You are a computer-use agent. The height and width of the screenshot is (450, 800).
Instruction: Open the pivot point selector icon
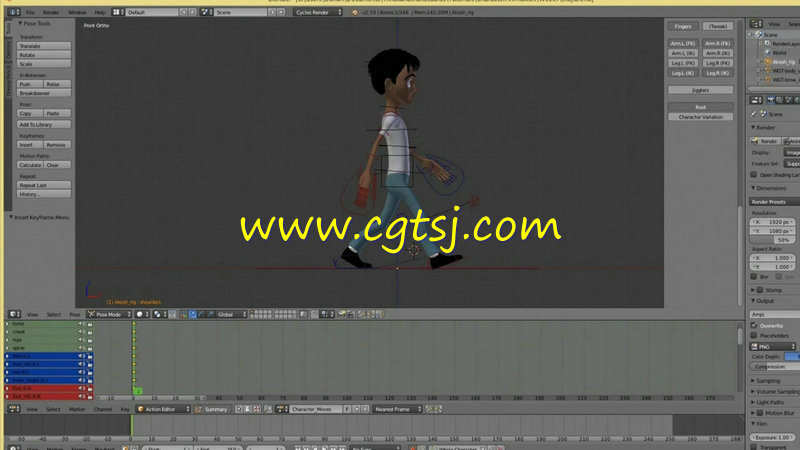point(157,314)
